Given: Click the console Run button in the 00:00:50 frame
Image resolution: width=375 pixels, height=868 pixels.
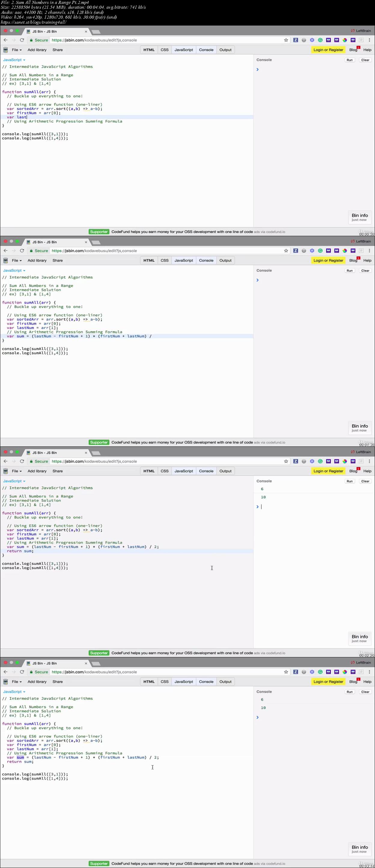Looking at the screenshot, I should click(x=350, y=60).
